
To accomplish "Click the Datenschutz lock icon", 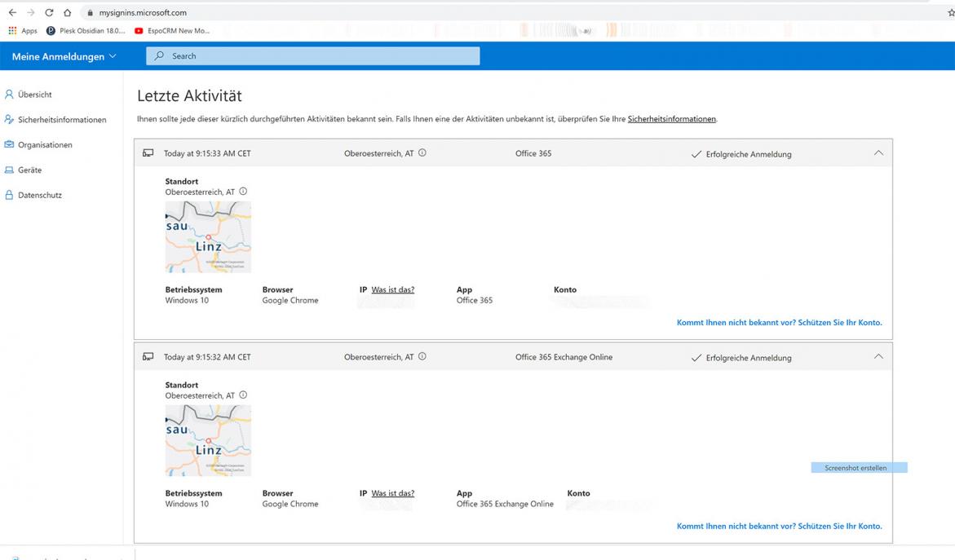I will coord(9,195).
